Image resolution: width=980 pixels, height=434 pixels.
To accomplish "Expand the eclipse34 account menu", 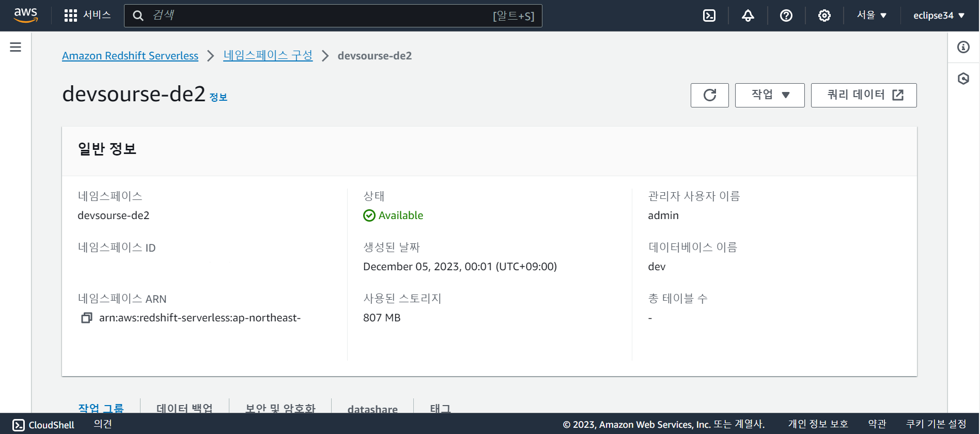I will [x=939, y=16].
